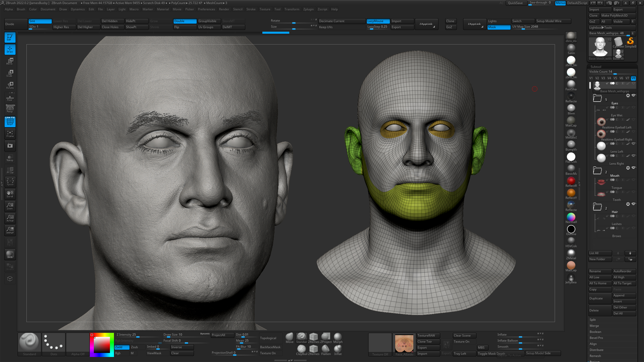Toggle the Transp transparency icon
The width and height of the screenshot is (644, 362).
coord(10,158)
